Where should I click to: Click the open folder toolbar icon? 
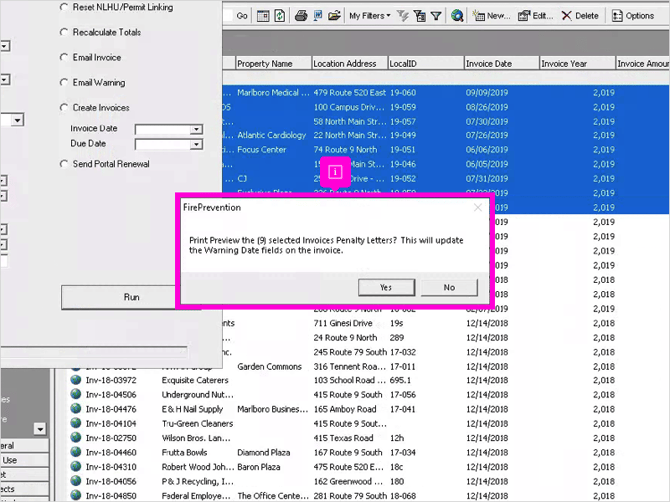[x=334, y=16]
